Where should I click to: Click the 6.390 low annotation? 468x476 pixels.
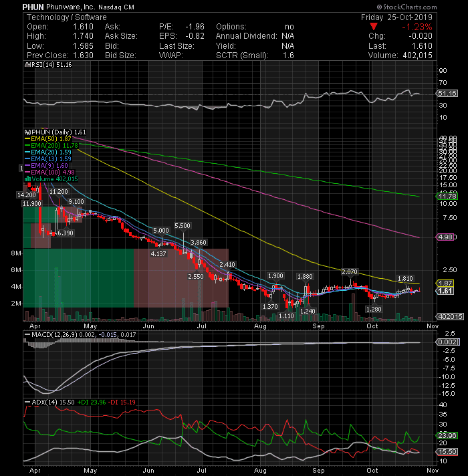click(x=66, y=233)
